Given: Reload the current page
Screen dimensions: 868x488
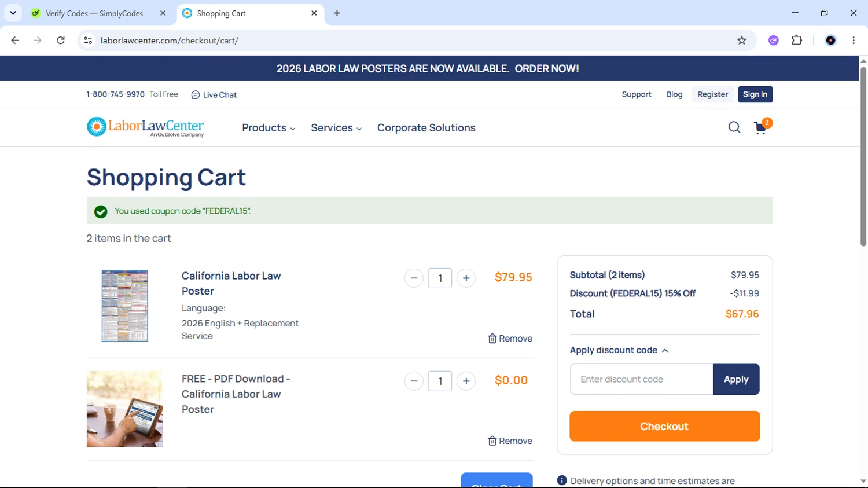Looking at the screenshot, I should pos(61,41).
